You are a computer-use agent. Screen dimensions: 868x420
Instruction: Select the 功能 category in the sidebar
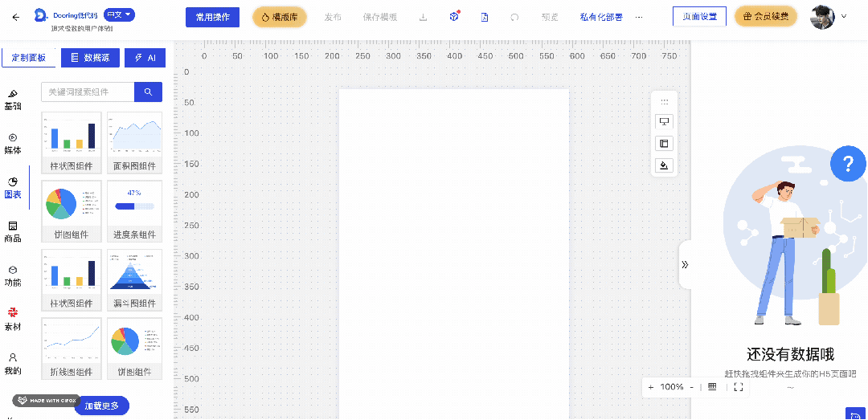13,276
